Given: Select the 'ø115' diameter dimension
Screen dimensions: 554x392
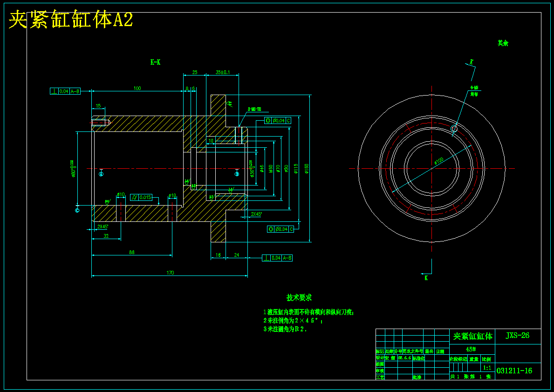Looking at the screenshot, I should (x=296, y=168).
